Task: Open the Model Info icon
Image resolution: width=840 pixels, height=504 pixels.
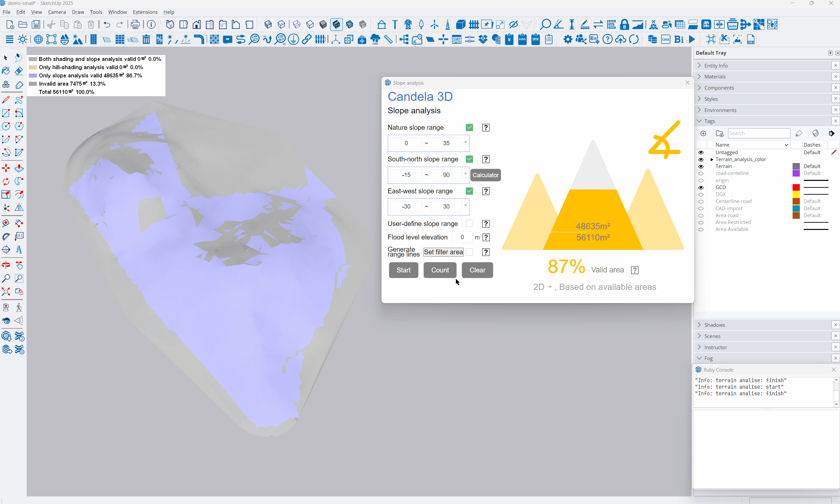Action: 151,24
